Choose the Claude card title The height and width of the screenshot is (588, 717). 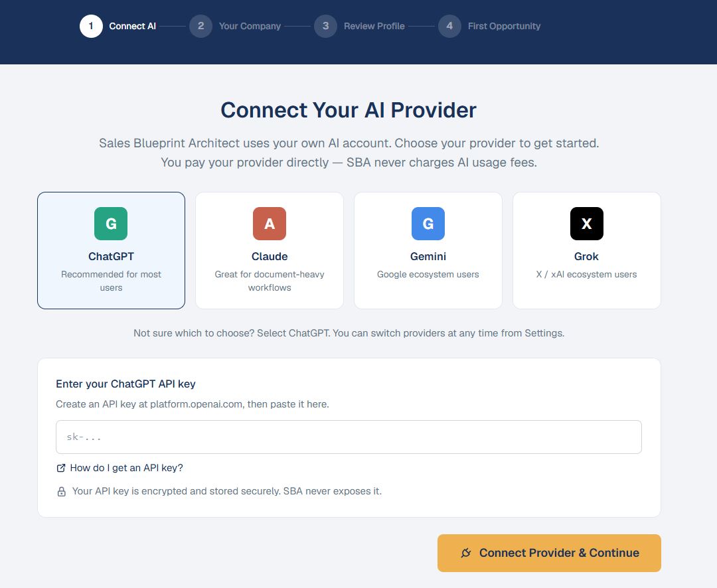[270, 257]
